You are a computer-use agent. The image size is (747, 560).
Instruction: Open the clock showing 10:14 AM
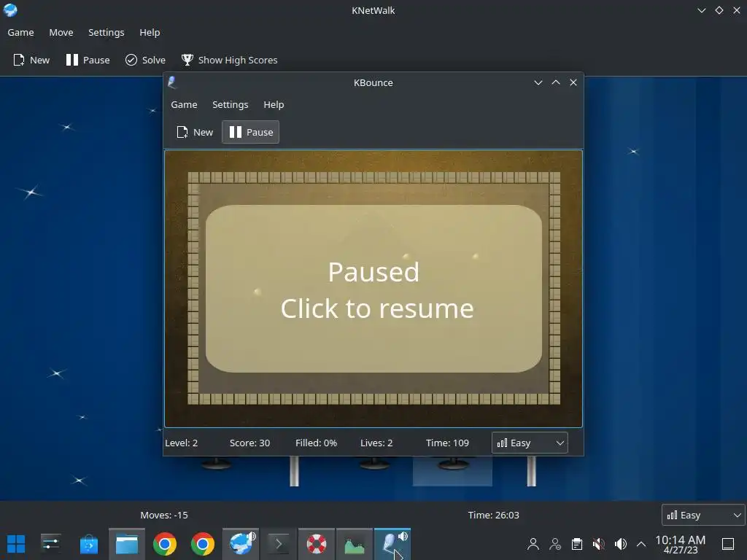(x=681, y=544)
